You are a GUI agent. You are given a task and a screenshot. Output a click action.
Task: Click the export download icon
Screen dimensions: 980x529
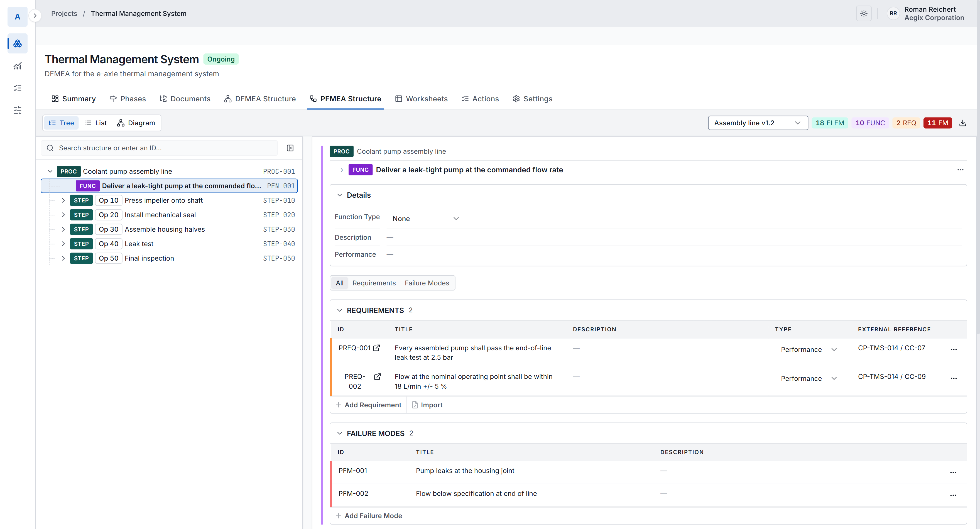tap(962, 123)
